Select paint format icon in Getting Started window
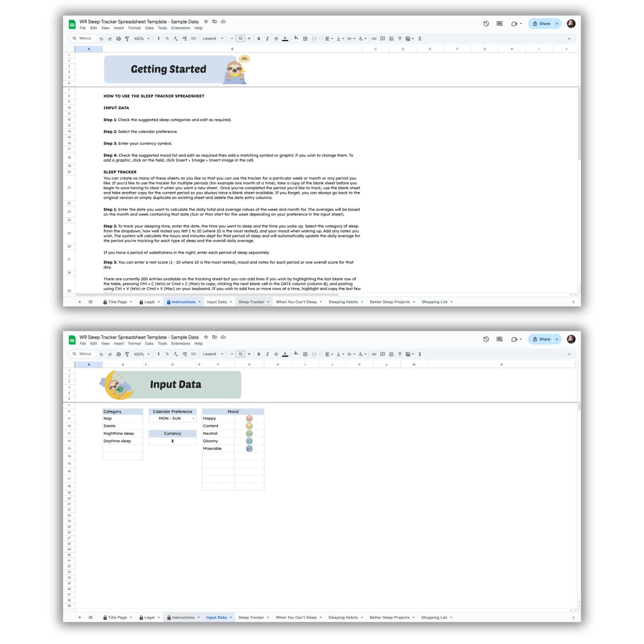644x644 pixels. 127,39
